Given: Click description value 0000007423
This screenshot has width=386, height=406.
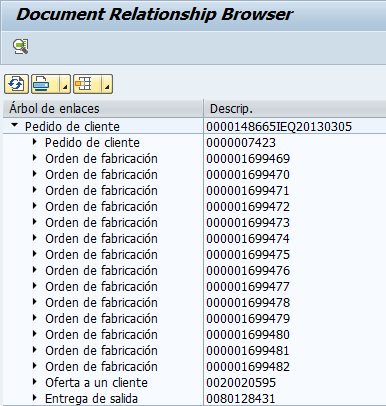Looking at the screenshot, I should click(241, 143).
